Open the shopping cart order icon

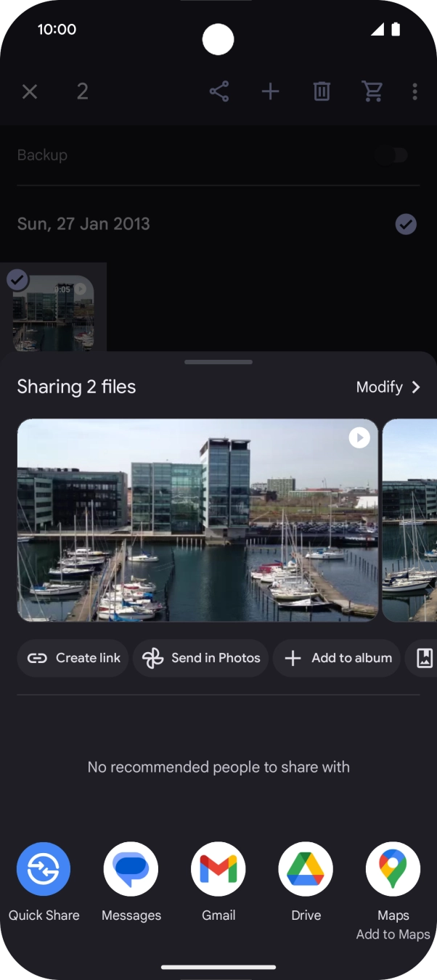372,91
